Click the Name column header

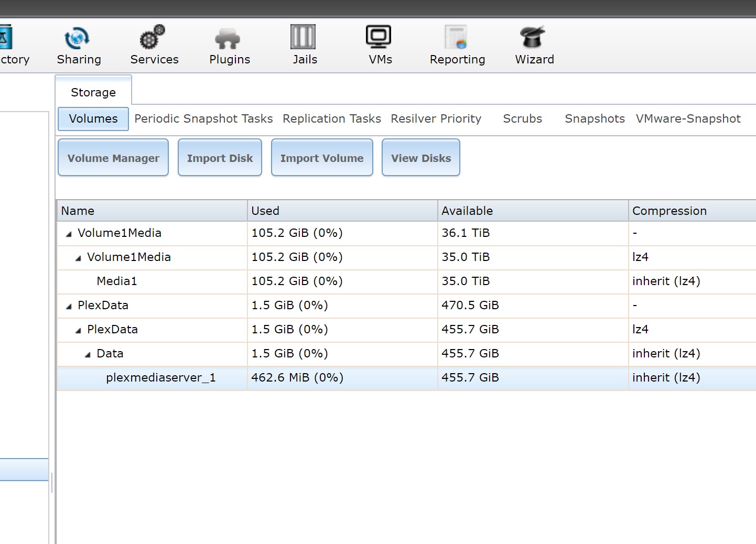pos(152,211)
